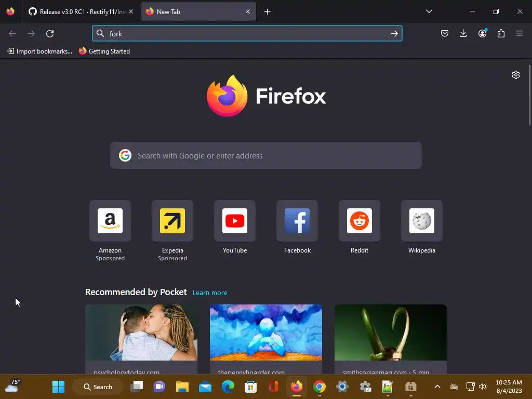Open File Explorer from the taskbar
Image resolution: width=532 pixels, height=399 pixels.
pos(182,387)
